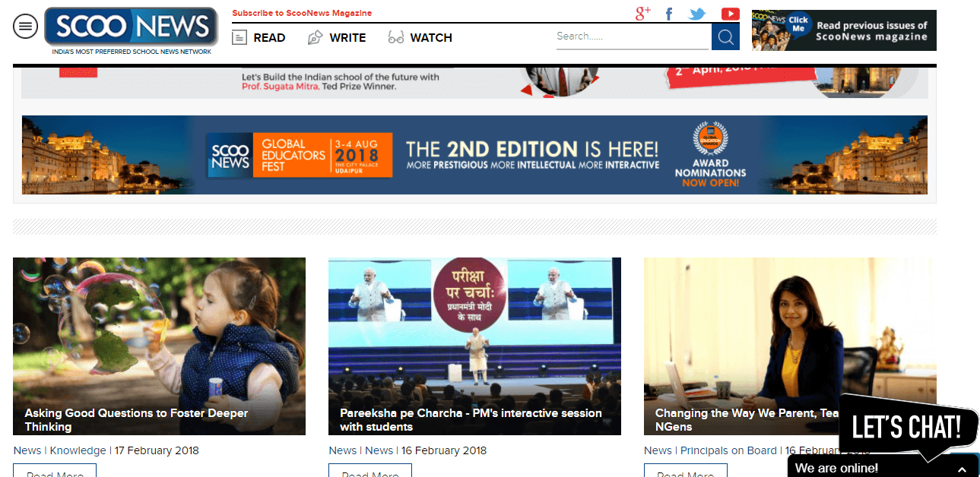Click Subscribe to ScooNews Magazine link
The width and height of the screenshot is (980, 477).
coord(302,13)
